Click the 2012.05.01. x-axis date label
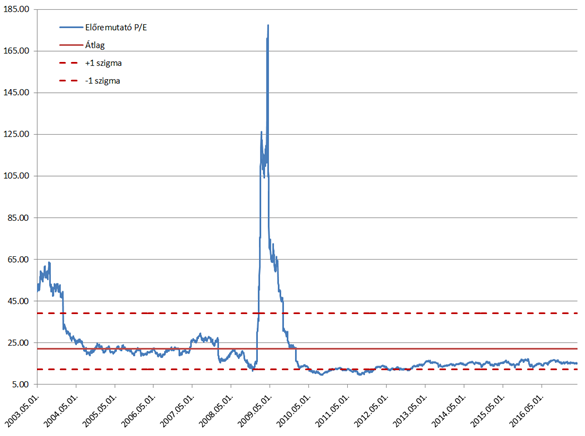The width and height of the screenshot is (585, 436). (371, 411)
